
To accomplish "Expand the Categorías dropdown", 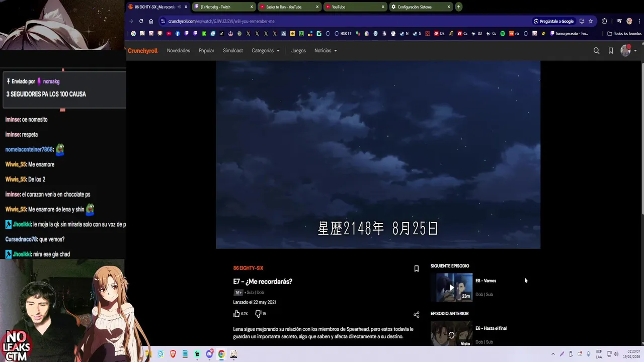I will 266,51.
